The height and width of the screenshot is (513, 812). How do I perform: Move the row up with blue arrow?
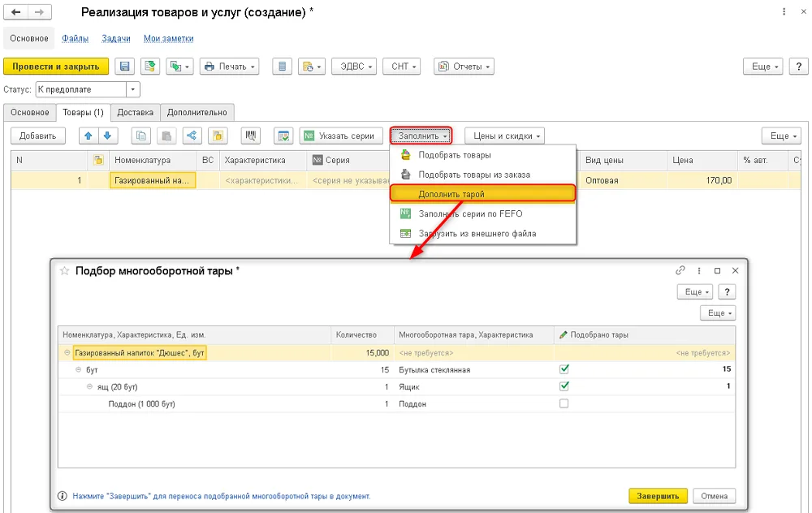(88, 136)
